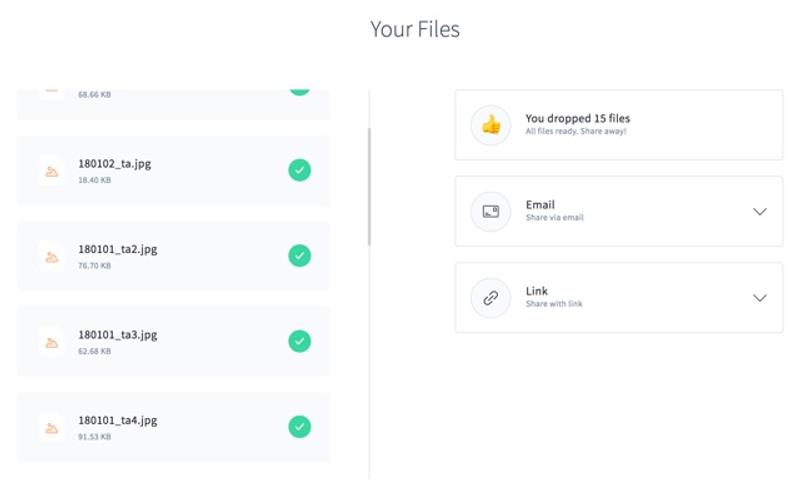800x480 pixels.
Task: Click the green checkmark for 180101_ta4.jpg
Action: pos(299,427)
